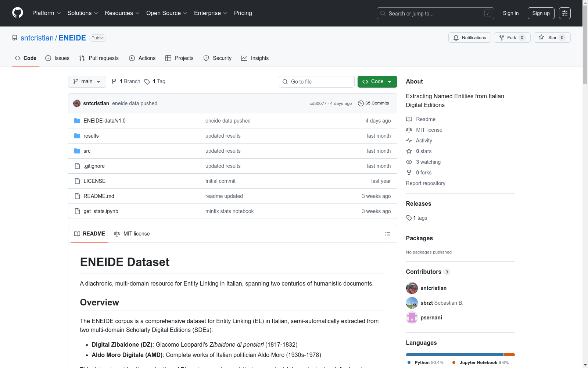This screenshot has height=368, width=588.
Task: Select the Code repository tab
Action: [x=25, y=58]
